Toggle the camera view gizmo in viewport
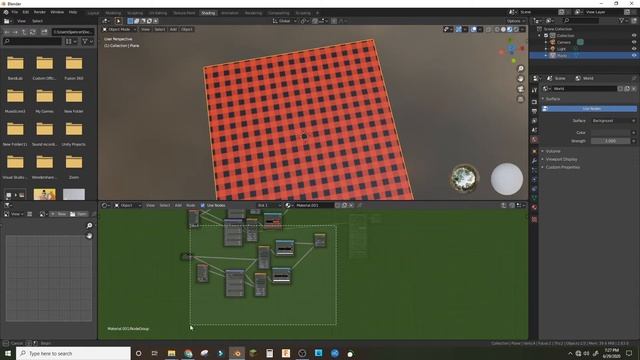Screen dimensions: 640x360 pyautogui.click(x=520, y=89)
